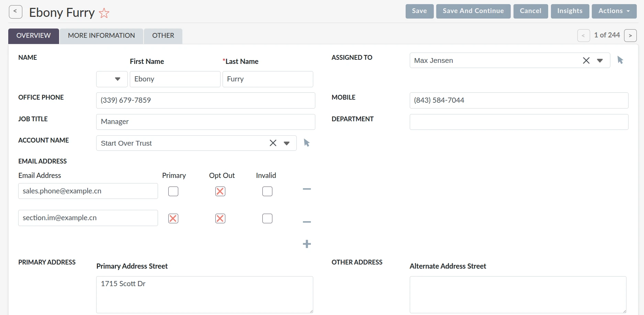Image resolution: width=644 pixels, height=315 pixels.
Task: Go to previous record arrow
Action: [583, 35]
